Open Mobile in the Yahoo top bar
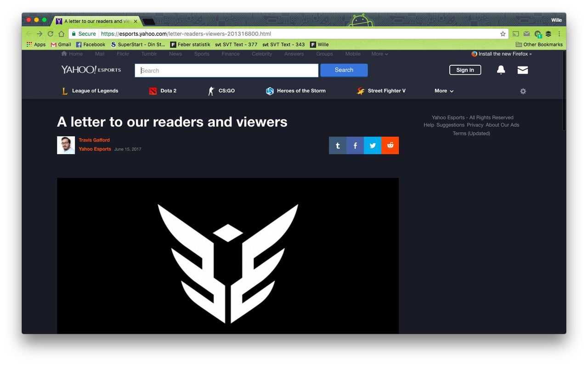Viewport: 588px width, 365px height. [353, 54]
